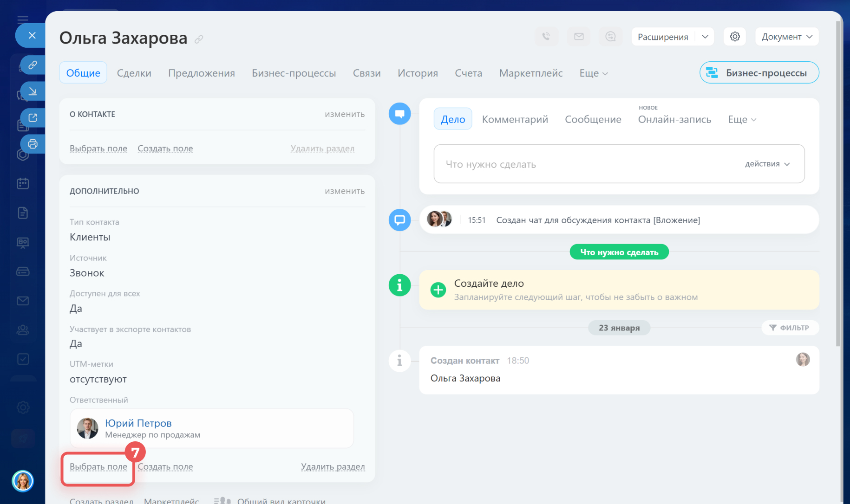
Task: Click the open in new window icon
Action: coord(33,117)
